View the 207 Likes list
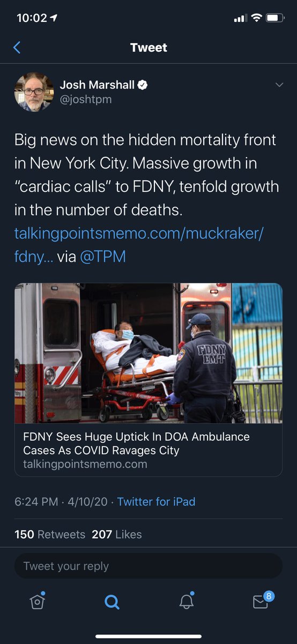 point(117,535)
